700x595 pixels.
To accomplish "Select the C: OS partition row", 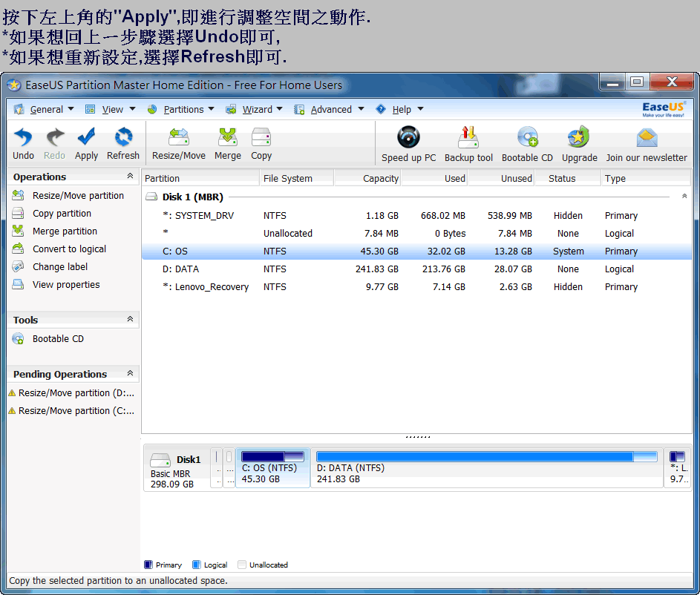I will click(416, 251).
